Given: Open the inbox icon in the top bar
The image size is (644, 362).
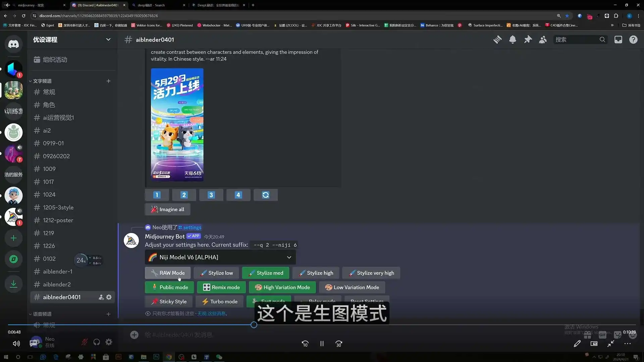Looking at the screenshot, I should (618, 40).
